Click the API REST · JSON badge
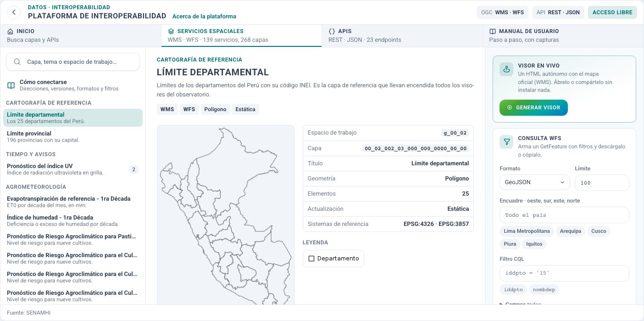This screenshot has width=644, height=321. tap(558, 12)
